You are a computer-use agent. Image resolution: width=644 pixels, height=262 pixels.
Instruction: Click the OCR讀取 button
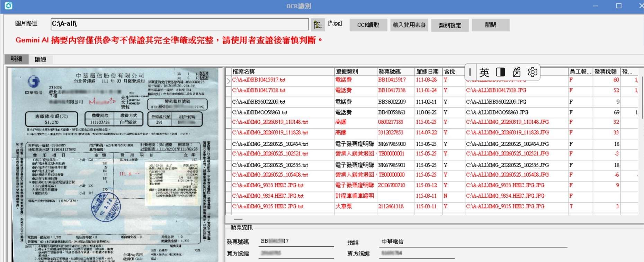coord(368,25)
